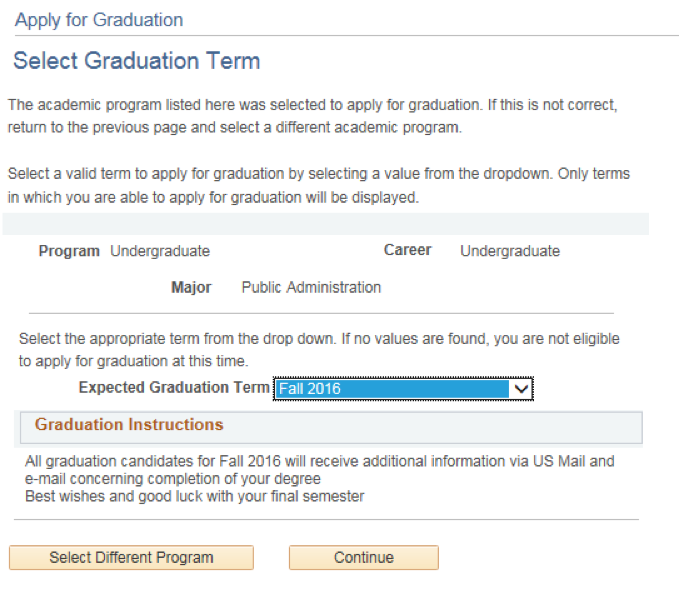Viewport: 679px width, 589px height.
Task: Click the Expected Graduation Term label
Action: (x=174, y=387)
